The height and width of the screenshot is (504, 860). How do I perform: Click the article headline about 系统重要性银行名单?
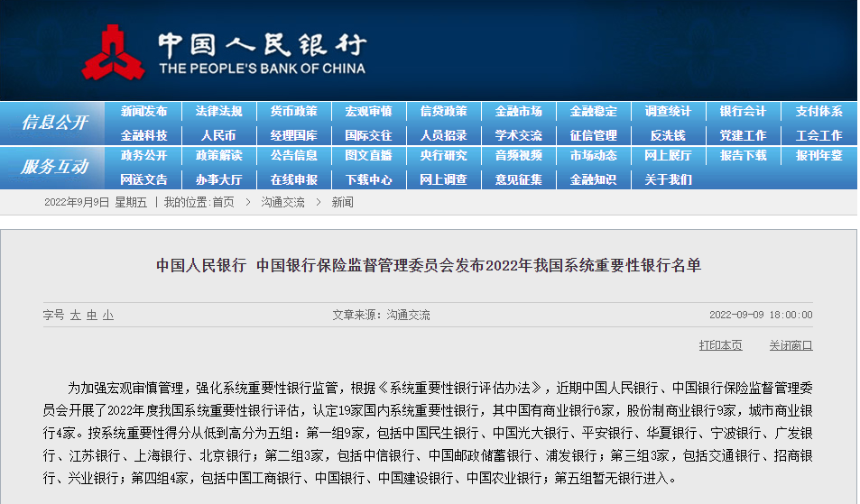tap(429, 266)
